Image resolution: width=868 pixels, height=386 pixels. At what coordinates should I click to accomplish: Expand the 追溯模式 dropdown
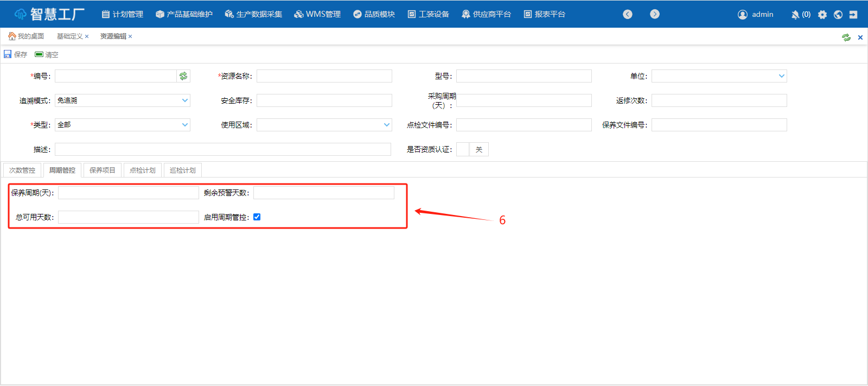click(184, 100)
